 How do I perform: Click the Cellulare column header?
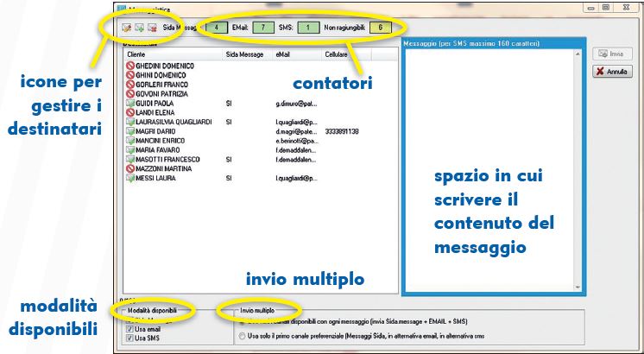337,54
